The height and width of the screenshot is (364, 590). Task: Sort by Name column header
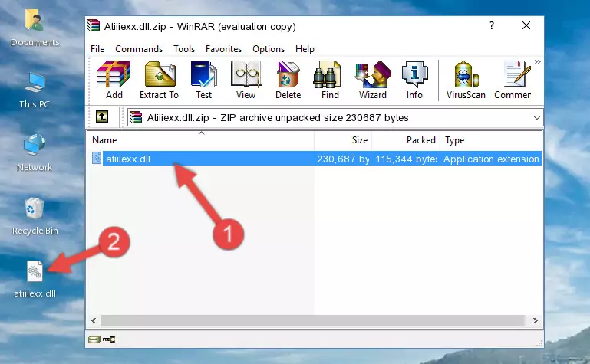201,140
